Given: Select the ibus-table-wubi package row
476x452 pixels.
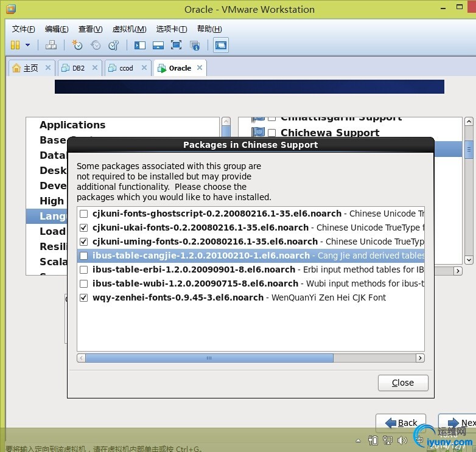Looking at the screenshot, I should [x=251, y=283].
